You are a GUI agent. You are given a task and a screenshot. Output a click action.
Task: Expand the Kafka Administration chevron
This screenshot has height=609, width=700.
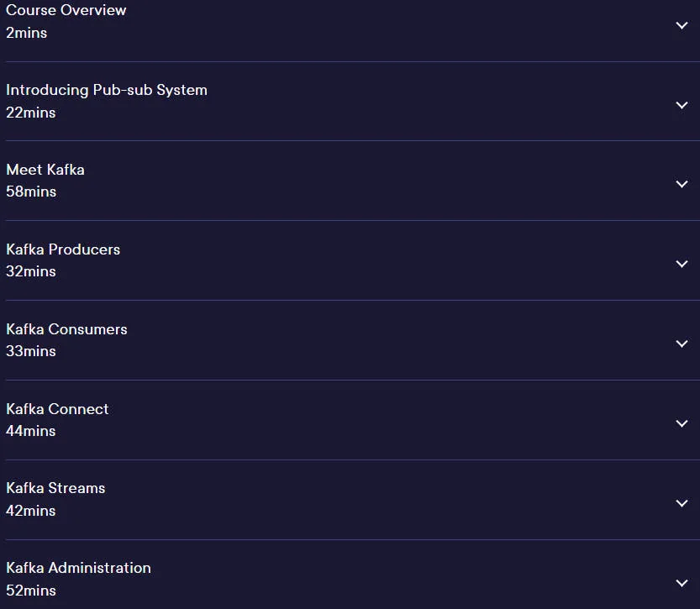682,583
